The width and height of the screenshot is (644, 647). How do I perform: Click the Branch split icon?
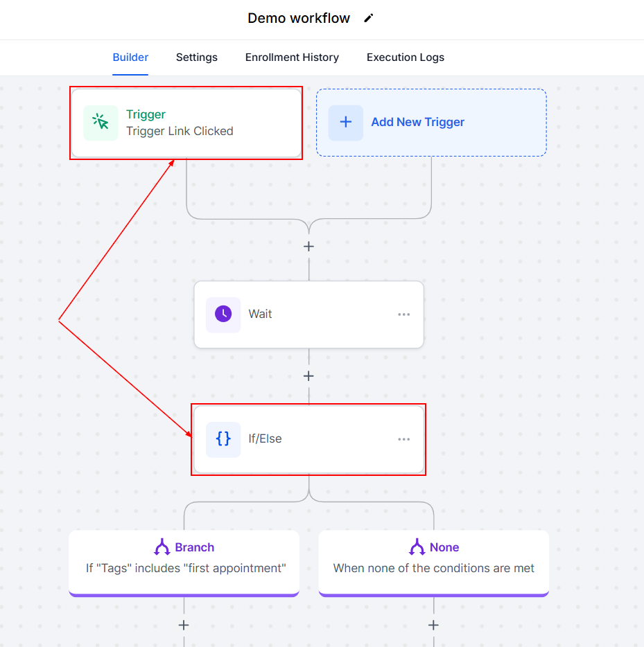162,547
